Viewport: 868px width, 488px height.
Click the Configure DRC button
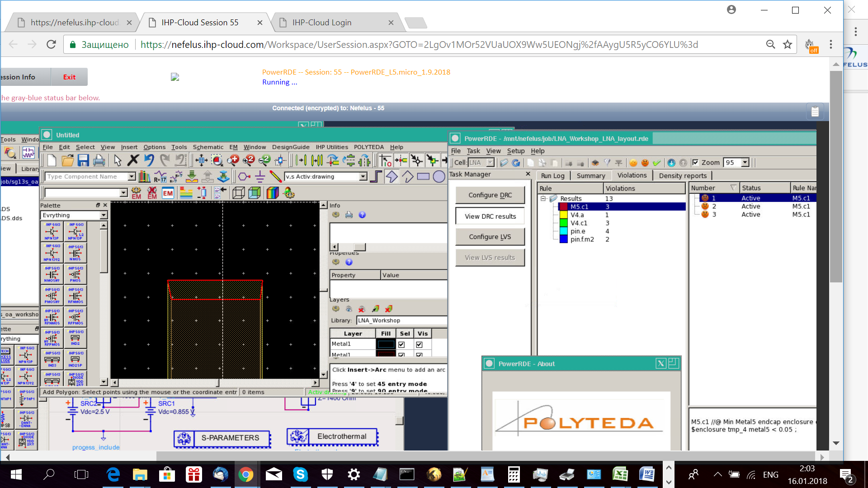click(x=490, y=195)
